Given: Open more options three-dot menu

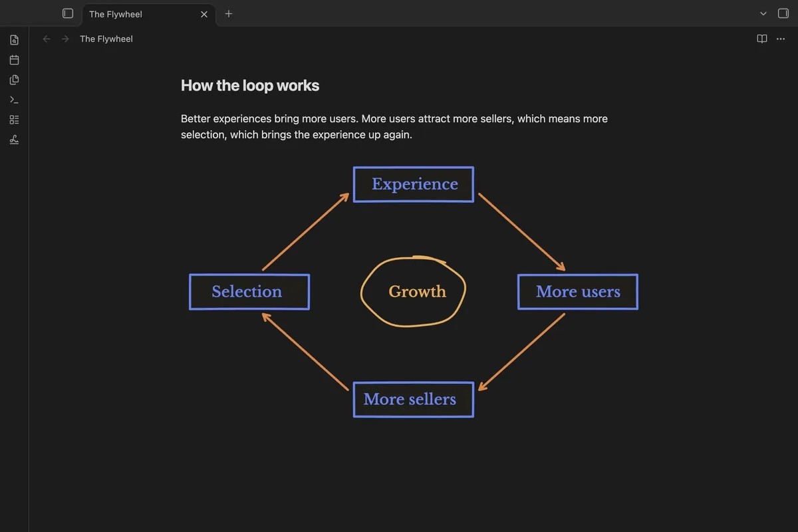Looking at the screenshot, I should point(781,39).
